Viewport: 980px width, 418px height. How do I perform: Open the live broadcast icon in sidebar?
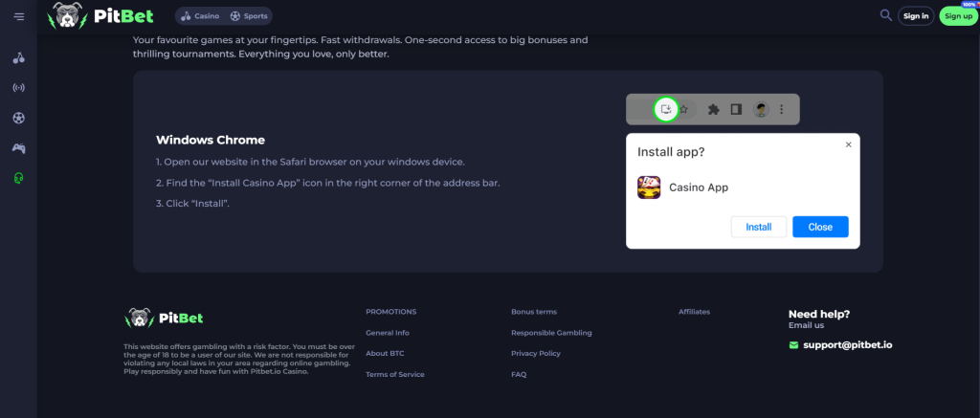pyautogui.click(x=18, y=88)
